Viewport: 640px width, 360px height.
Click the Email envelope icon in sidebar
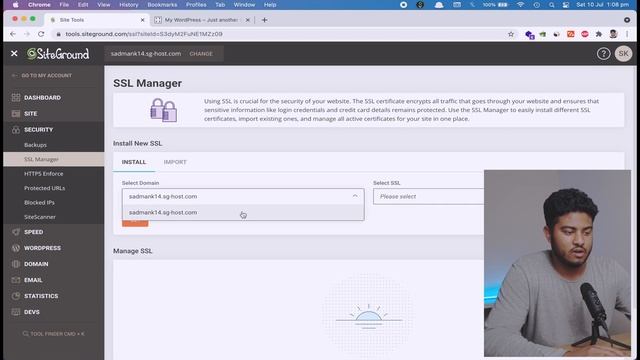(16, 280)
